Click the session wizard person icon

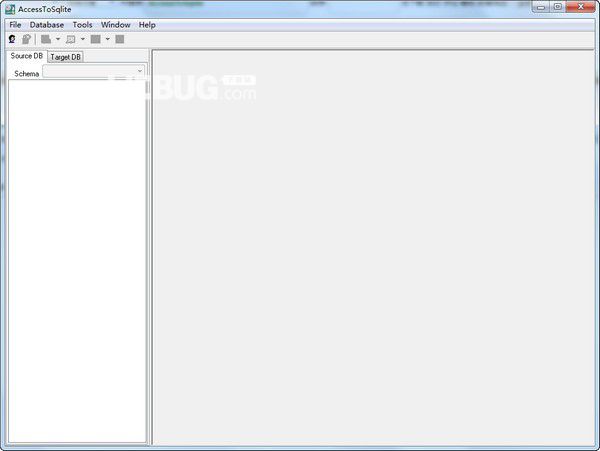click(12, 39)
